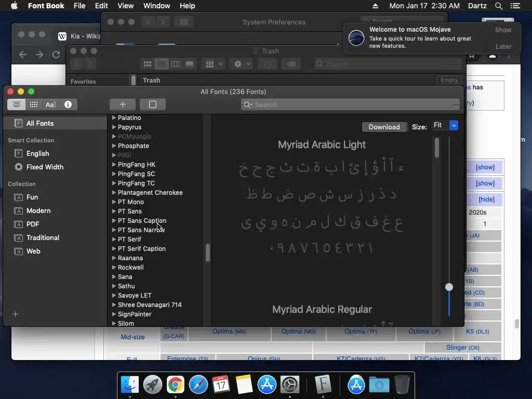
Task: Open the View menu
Action: click(125, 6)
